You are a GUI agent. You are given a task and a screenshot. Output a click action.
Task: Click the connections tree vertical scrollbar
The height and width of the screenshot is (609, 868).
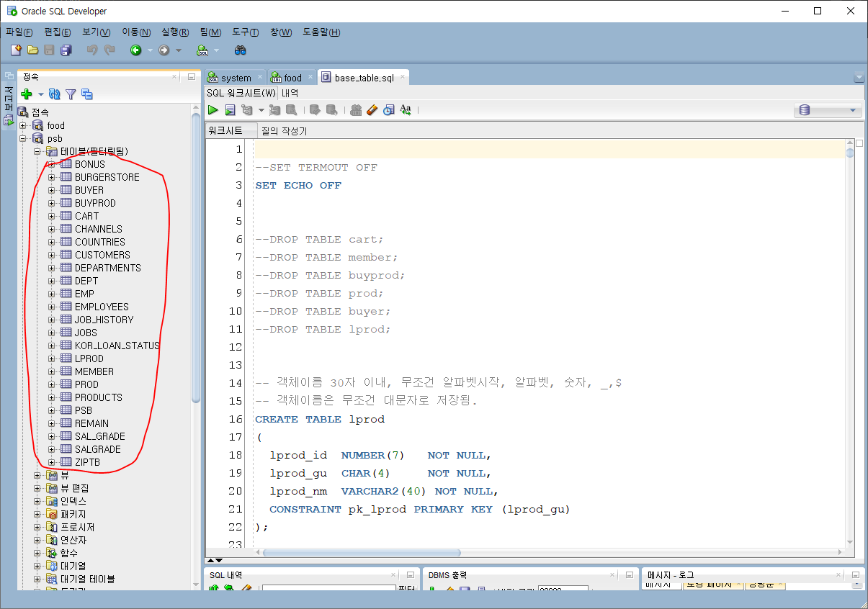(x=197, y=256)
